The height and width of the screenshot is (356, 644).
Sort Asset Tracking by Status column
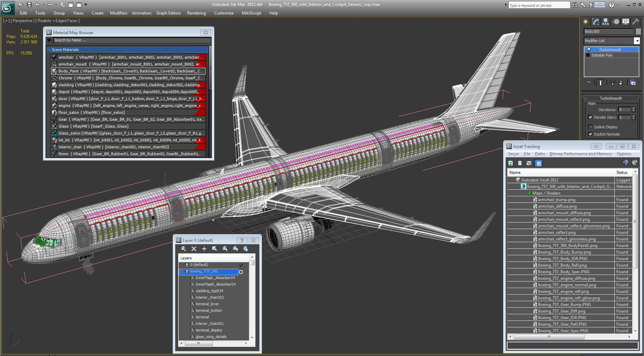624,172
